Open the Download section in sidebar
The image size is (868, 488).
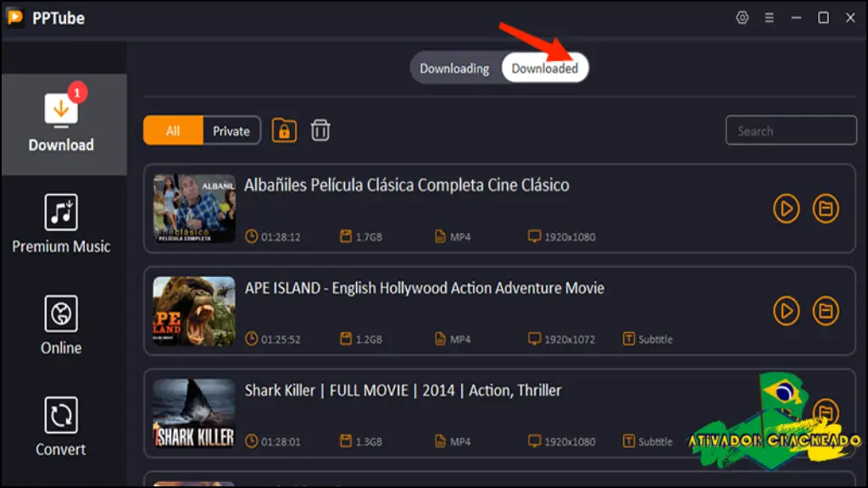pyautogui.click(x=64, y=125)
